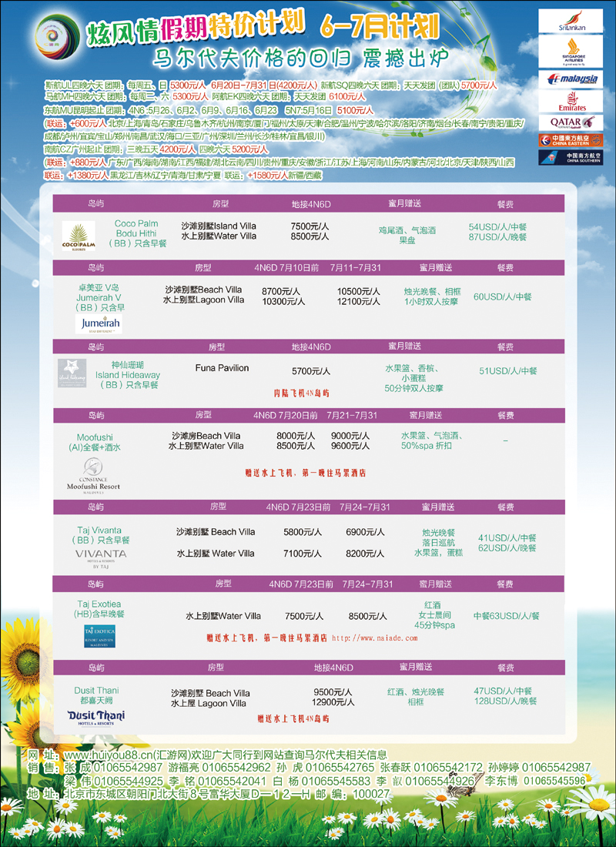Open the http://www.naiade.com link
Screen dimensions: 616x847
[x=374, y=638]
